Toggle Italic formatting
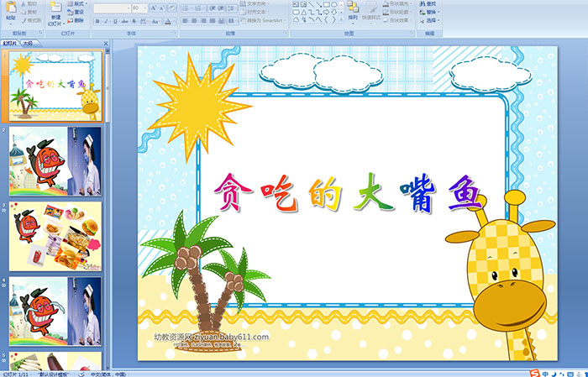Viewport: 588px width, 377px height. [106, 21]
